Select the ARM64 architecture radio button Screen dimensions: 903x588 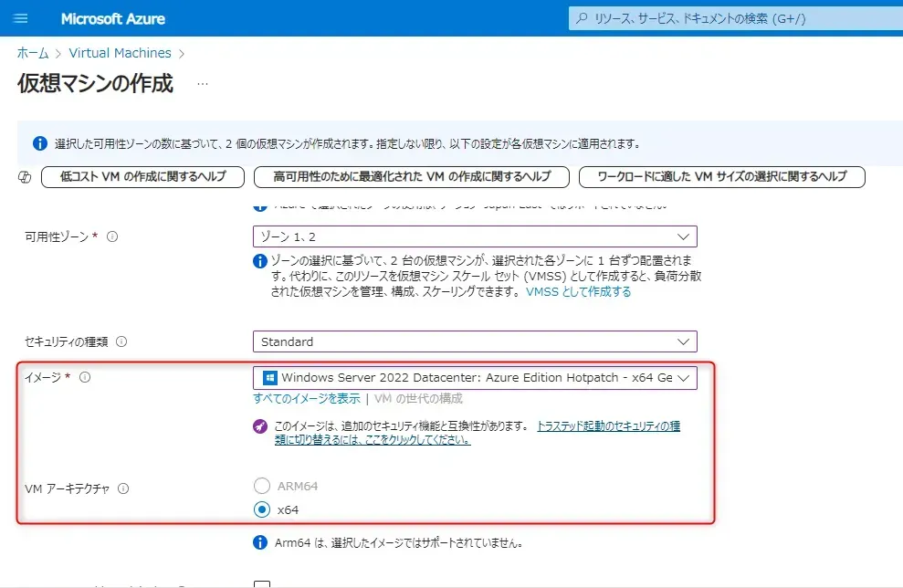click(x=262, y=486)
